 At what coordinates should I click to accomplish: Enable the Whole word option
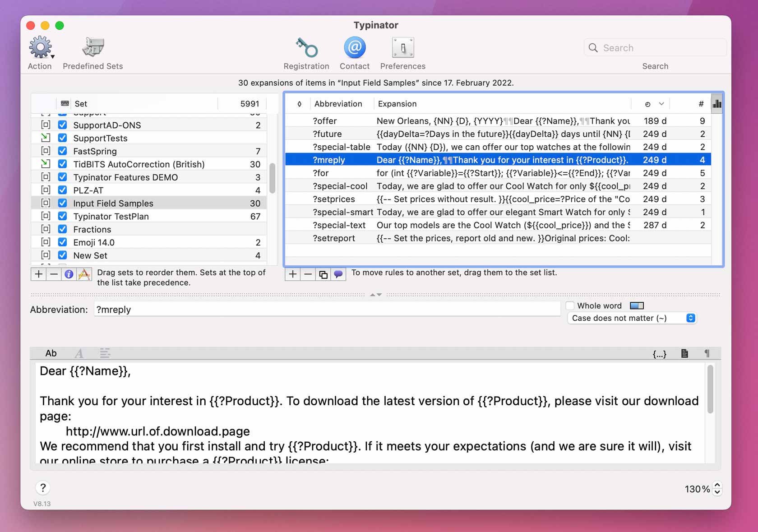pyautogui.click(x=570, y=305)
